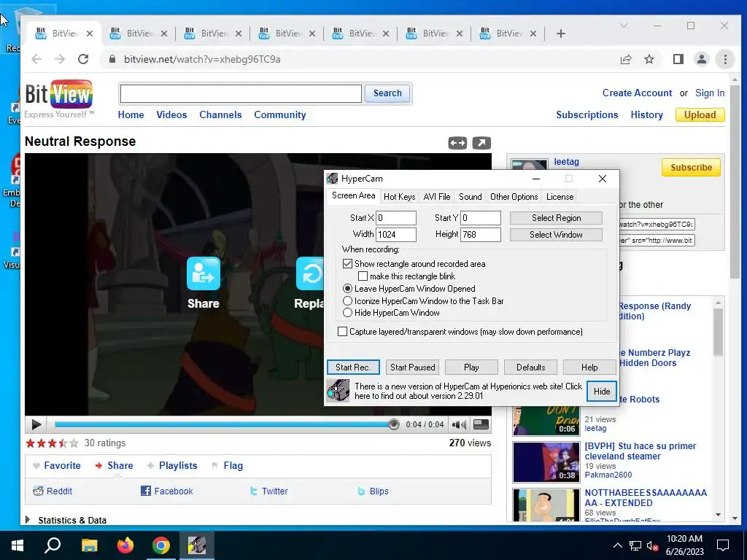Click the video progress slider handle
Image resolution: width=747 pixels, height=560 pixels.
[393, 424]
